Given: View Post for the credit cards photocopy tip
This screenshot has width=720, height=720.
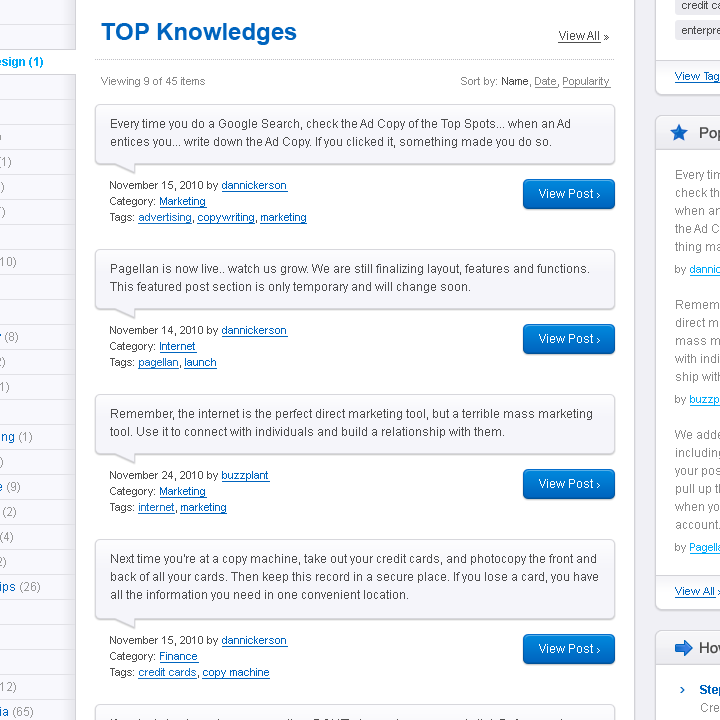Looking at the screenshot, I should (568, 649).
